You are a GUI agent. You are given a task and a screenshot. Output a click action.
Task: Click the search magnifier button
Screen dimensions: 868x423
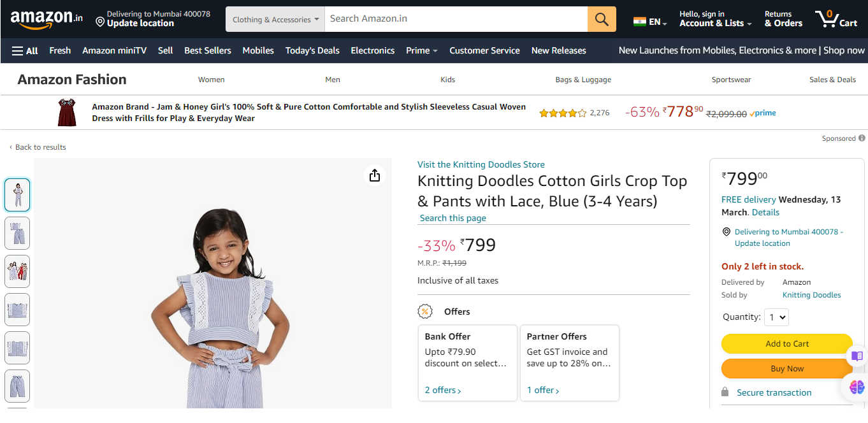[602, 19]
